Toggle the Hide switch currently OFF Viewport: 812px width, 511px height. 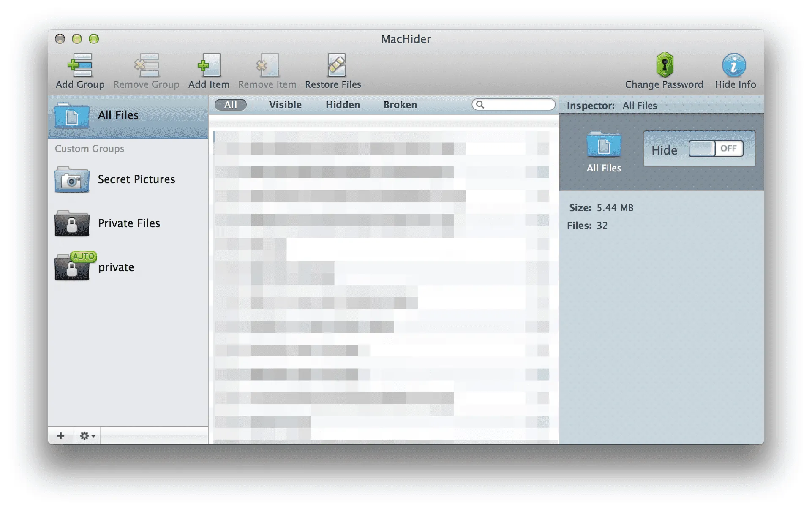coord(715,149)
